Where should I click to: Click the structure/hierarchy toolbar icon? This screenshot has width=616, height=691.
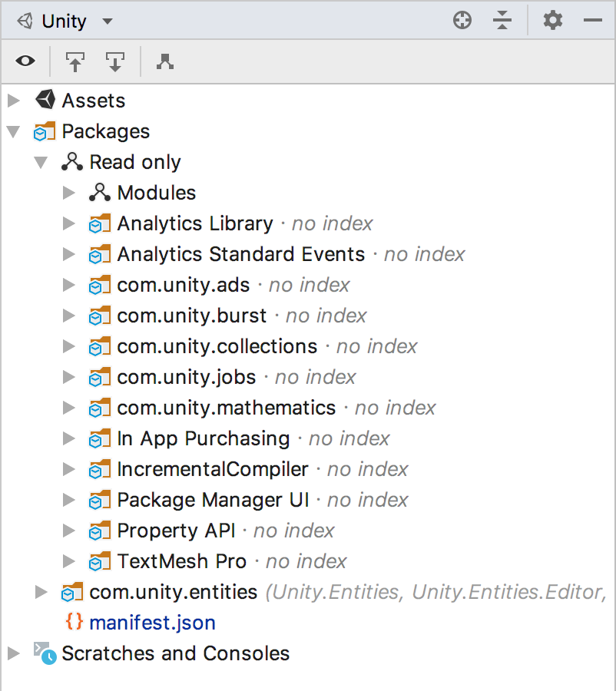165,61
